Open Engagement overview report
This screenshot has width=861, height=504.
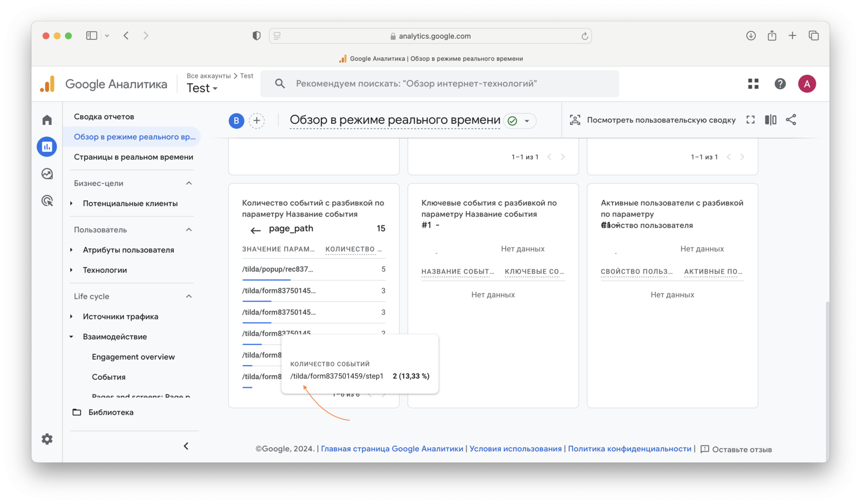pos(133,356)
